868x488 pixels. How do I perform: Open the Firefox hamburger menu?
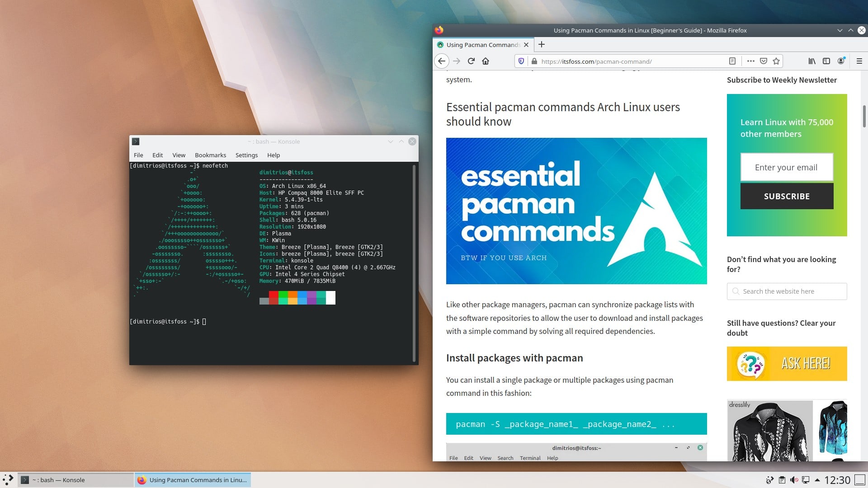[859, 61]
